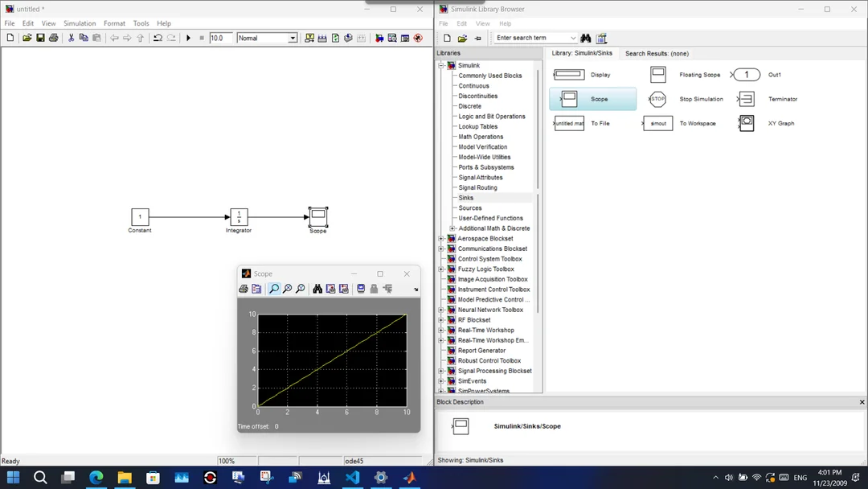Screen dimensions: 868x489
Task: Open the Help menu in the Library Browser
Action: pyautogui.click(x=505, y=23)
